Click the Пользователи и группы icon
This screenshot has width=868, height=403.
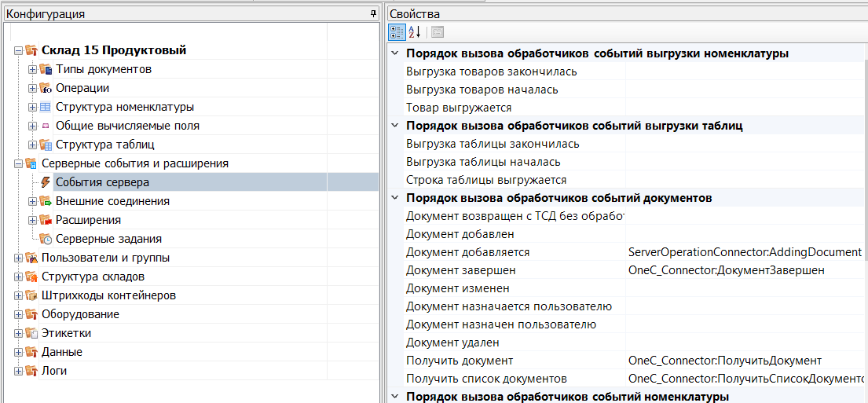tap(31, 258)
